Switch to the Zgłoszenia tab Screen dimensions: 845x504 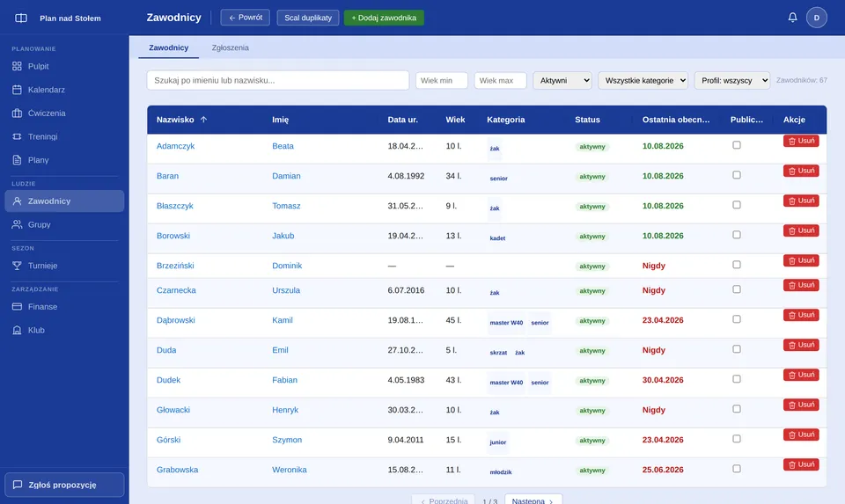(x=230, y=47)
